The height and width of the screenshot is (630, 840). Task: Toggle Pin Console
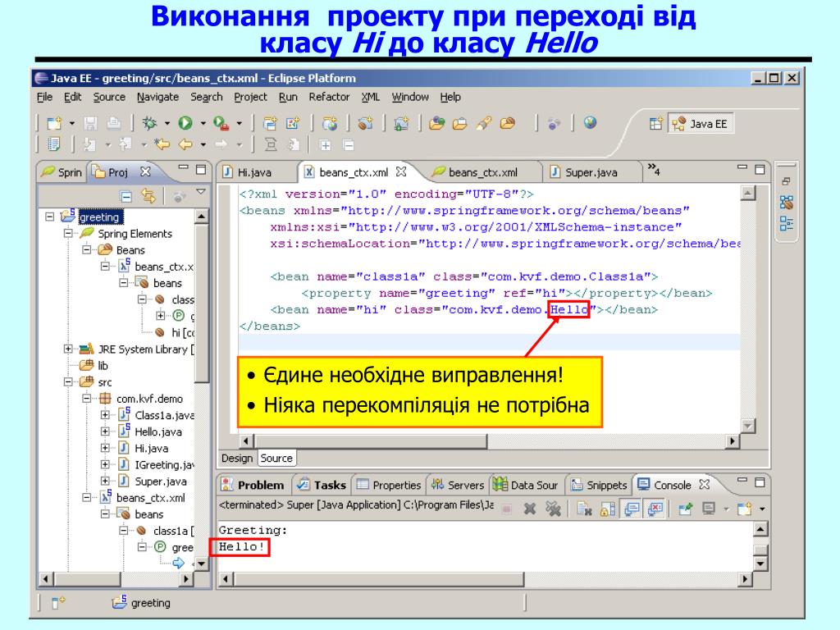[685, 509]
